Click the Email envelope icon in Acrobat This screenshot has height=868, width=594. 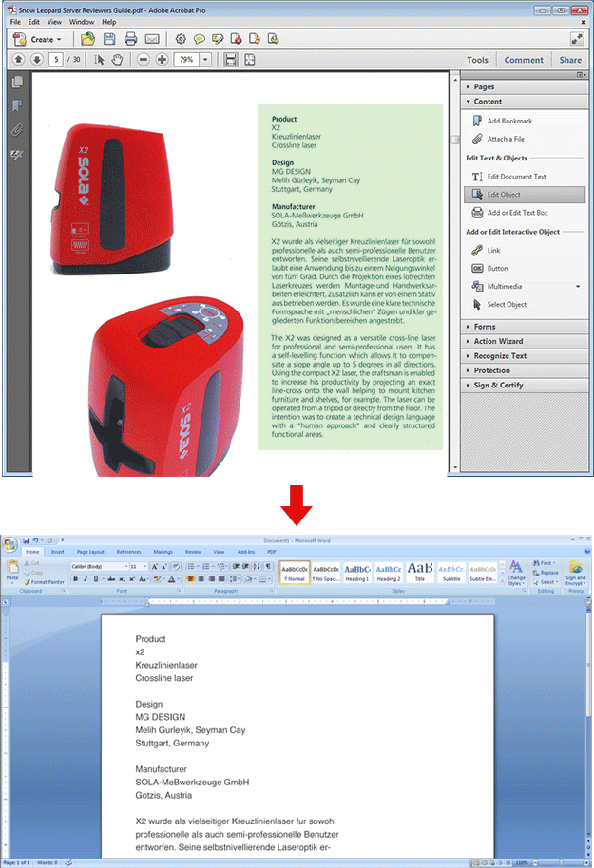(152, 39)
